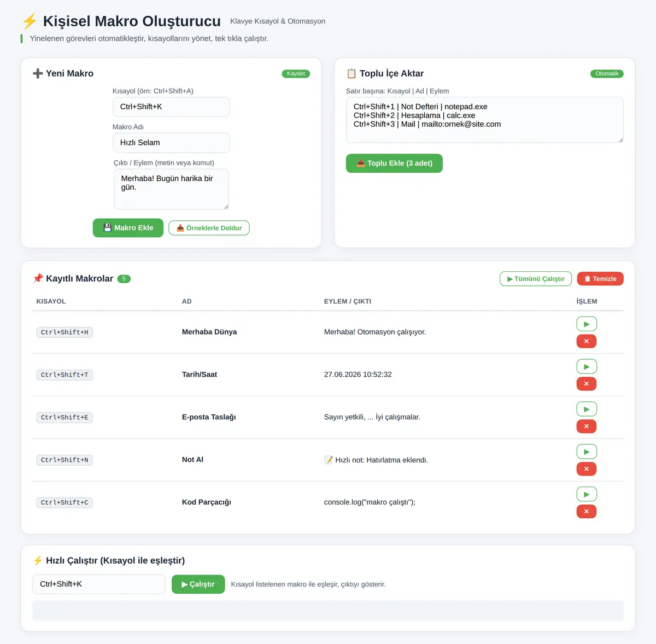656x644 pixels.
Task: Click the Ctrl+Shift+H shortcut key
Action: tap(65, 332)
